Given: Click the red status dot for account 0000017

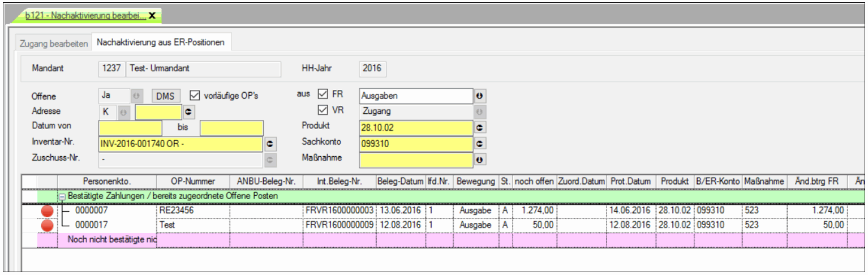Looking at the screenshot, I should tap(48, 225).
